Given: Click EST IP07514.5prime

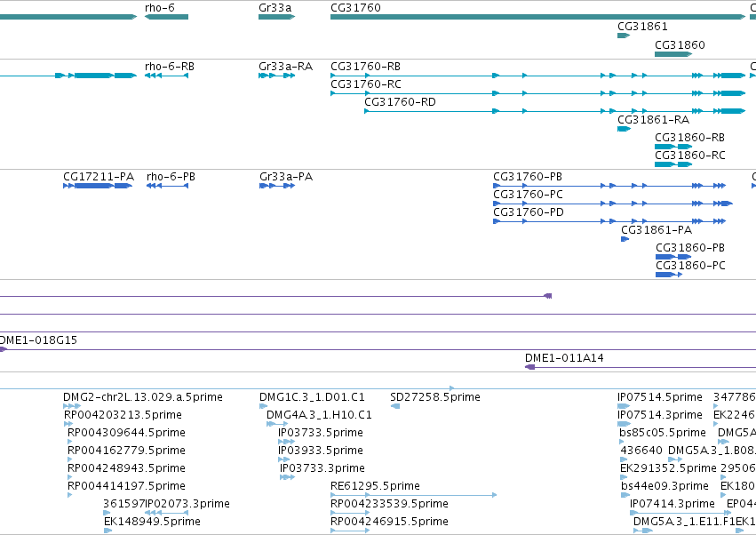Looking at the screenshot, I should pos(624,406).
